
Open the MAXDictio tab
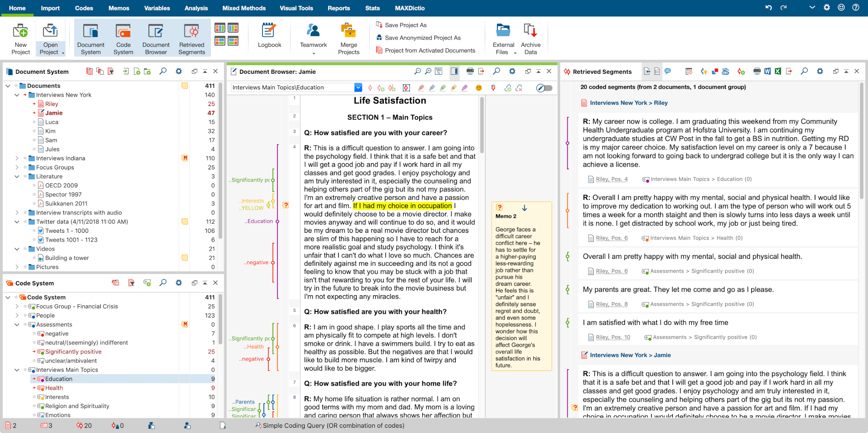(410, 8)
